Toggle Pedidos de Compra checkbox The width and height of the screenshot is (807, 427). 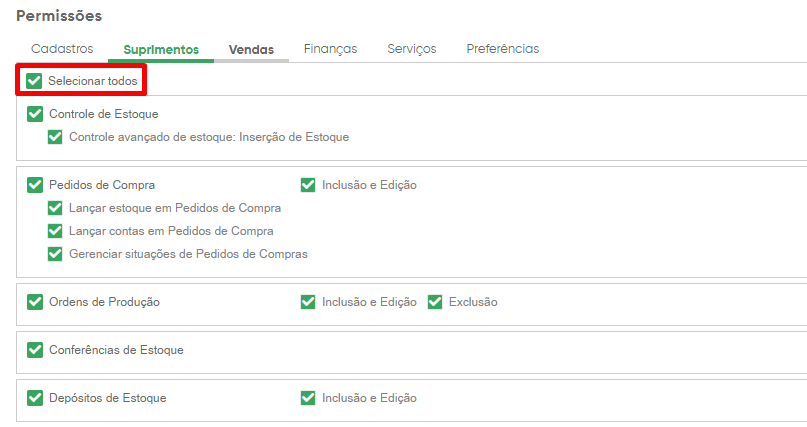click(35, 185)
